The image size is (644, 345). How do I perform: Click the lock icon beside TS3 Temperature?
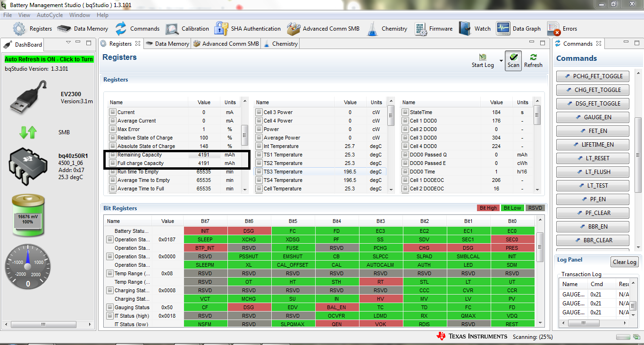pos(259,172)
